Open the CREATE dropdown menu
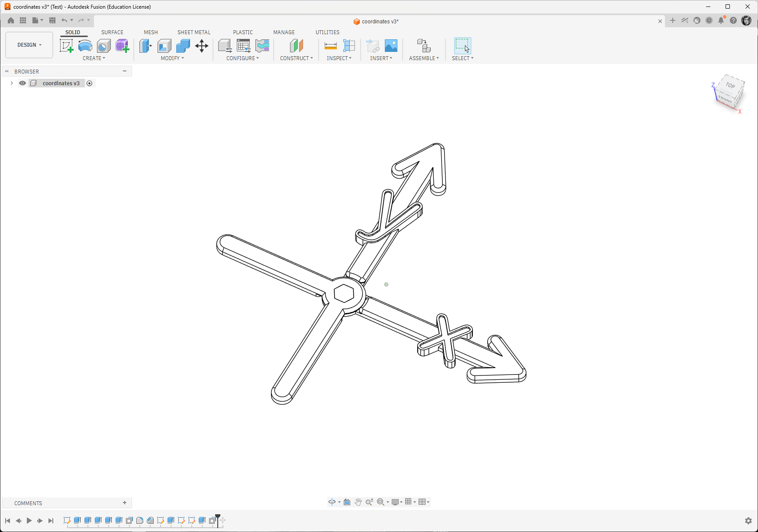The image size is (758, 532). tap(94, 58)
